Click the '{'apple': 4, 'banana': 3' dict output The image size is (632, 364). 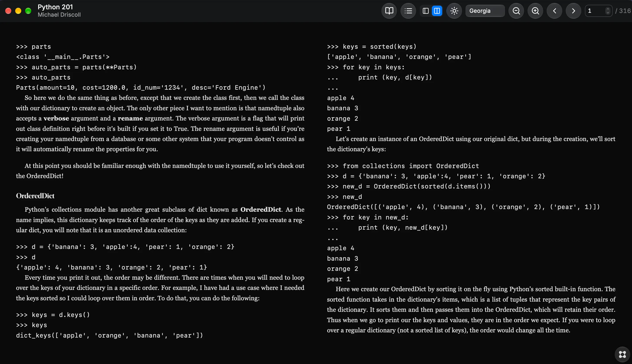click(x=112, y=267)
